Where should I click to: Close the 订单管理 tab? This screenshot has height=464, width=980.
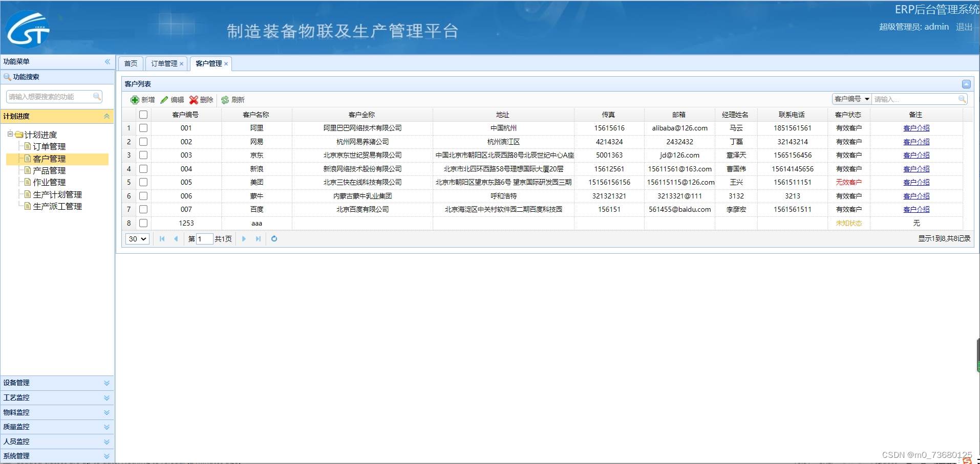[x=181, y=64]
